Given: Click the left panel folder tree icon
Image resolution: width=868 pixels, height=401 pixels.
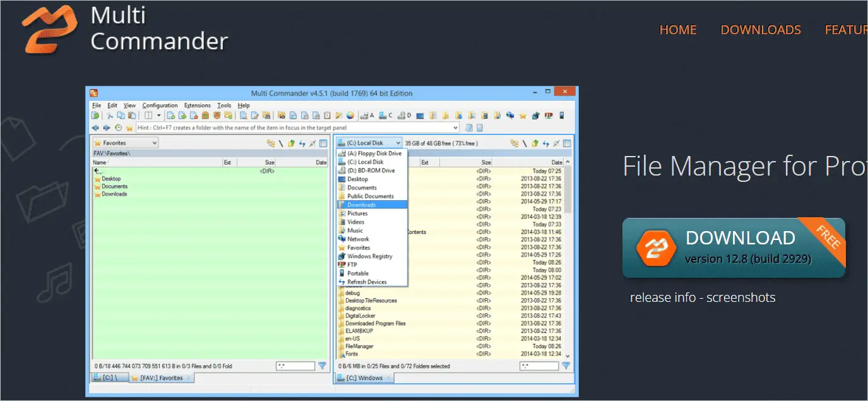Looking at the screenshot, I should point(271,143).
